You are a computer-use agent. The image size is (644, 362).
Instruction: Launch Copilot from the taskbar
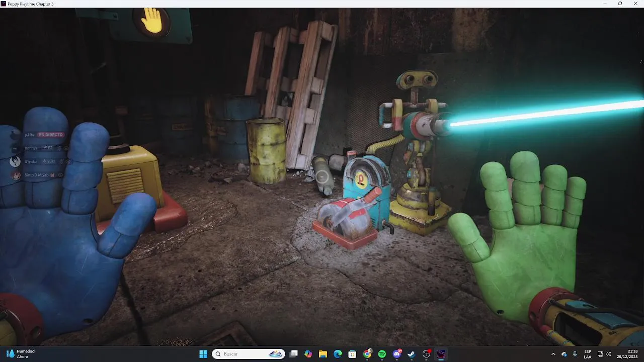(308, 354)
